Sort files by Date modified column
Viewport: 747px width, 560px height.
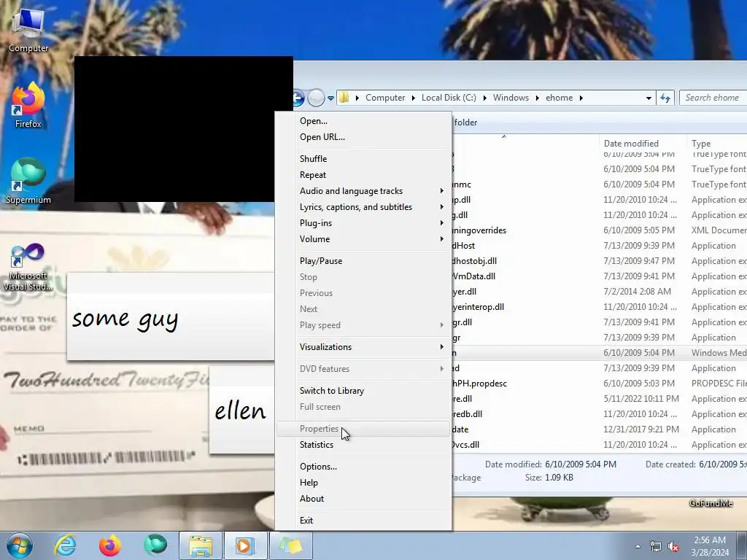tap(643, 144)
